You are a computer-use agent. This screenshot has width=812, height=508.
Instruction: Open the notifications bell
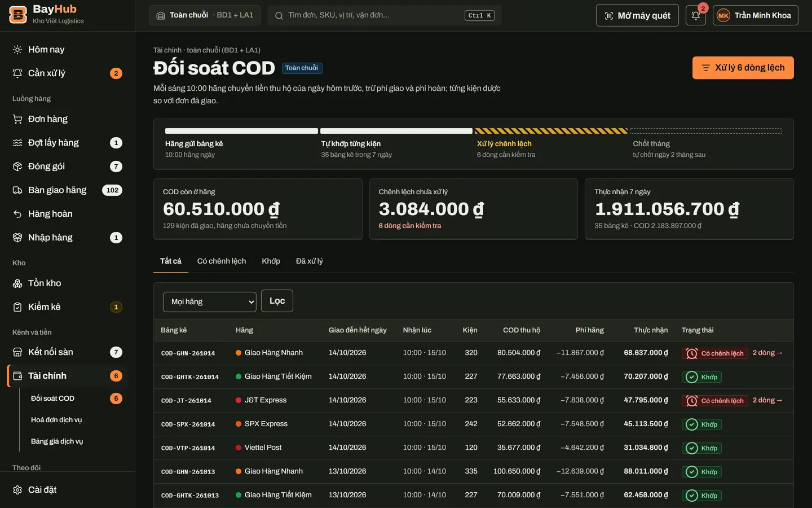[696, 15]
